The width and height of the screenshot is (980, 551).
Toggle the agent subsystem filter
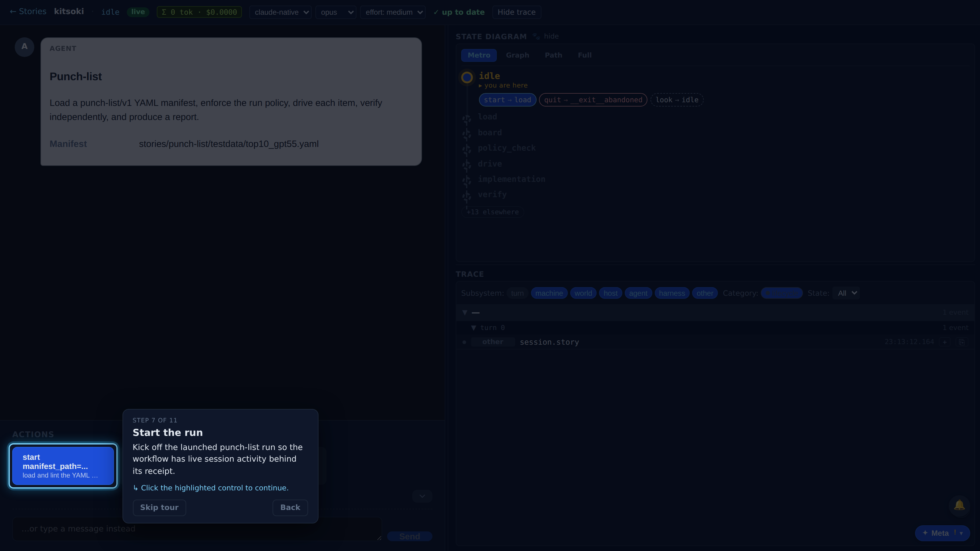coord(638,293)
